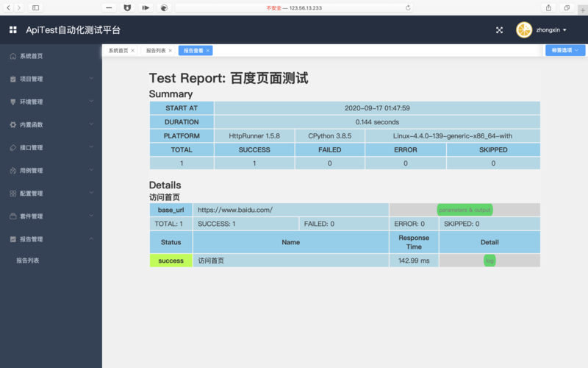Expand the 配置管理 chevron

point(91,193)
